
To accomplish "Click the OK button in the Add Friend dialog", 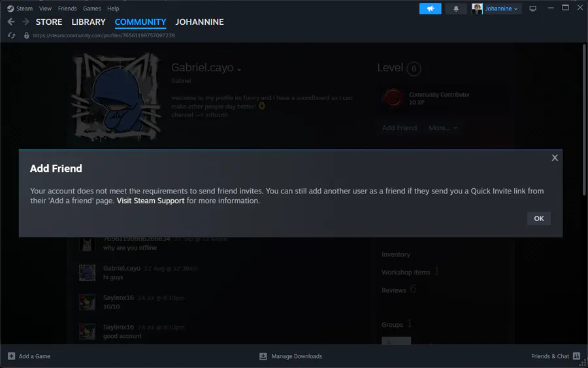I will pos(538,218).
